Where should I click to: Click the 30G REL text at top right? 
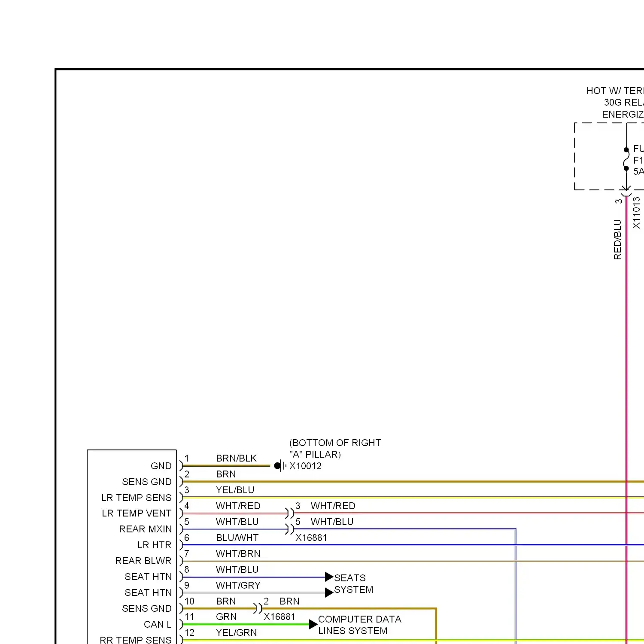(x=623, y=102)
